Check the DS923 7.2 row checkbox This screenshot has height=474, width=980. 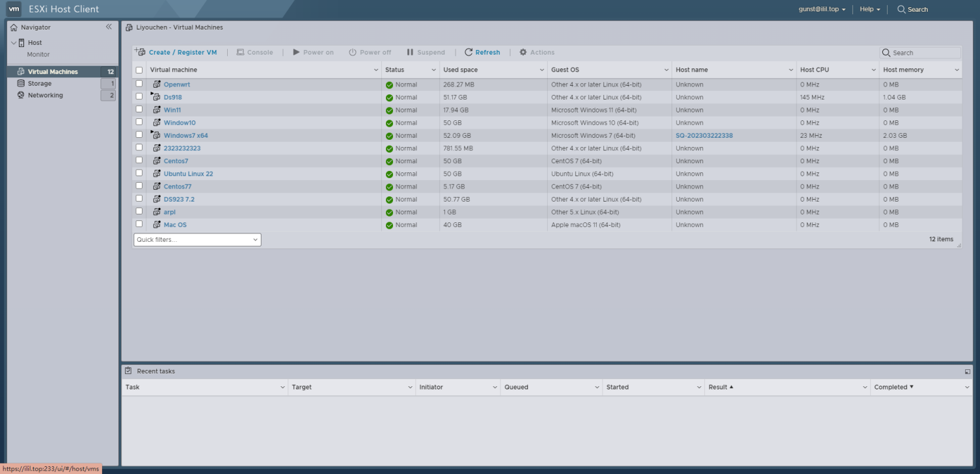pos(139,198)
